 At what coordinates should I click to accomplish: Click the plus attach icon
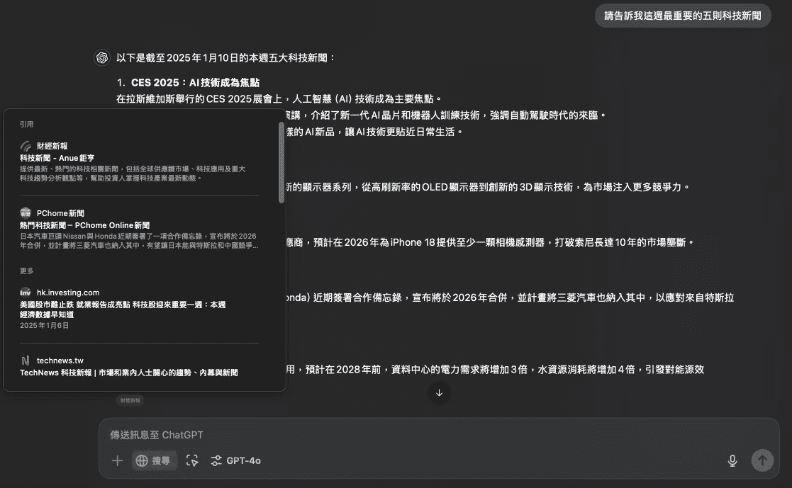(x=117, y=460)
